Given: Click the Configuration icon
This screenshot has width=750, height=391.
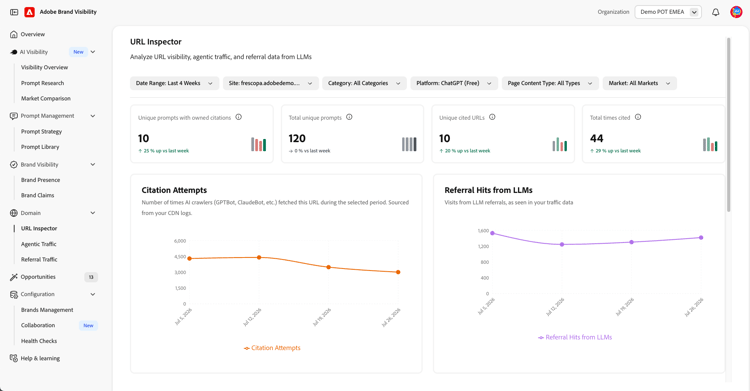Looking at the screenshot, I should [13, 294].
